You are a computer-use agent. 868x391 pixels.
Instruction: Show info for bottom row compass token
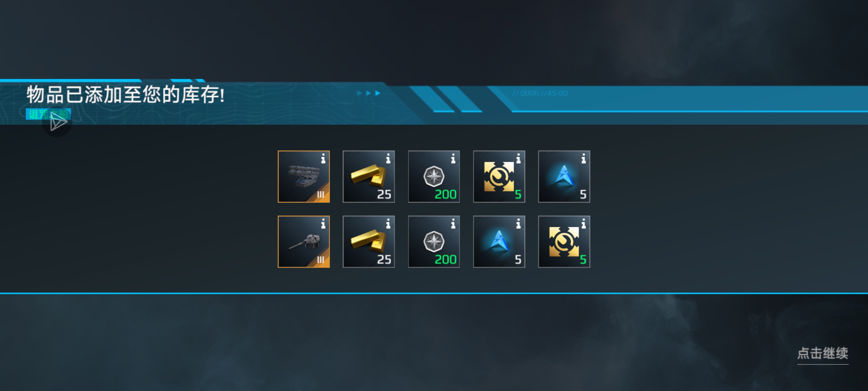click(453, 223)
